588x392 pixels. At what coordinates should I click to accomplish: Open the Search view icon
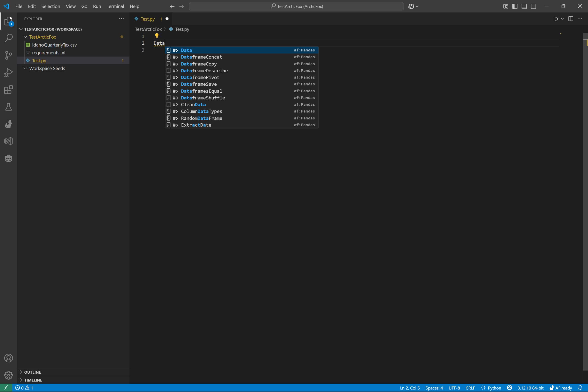click(x=8, y=38)
